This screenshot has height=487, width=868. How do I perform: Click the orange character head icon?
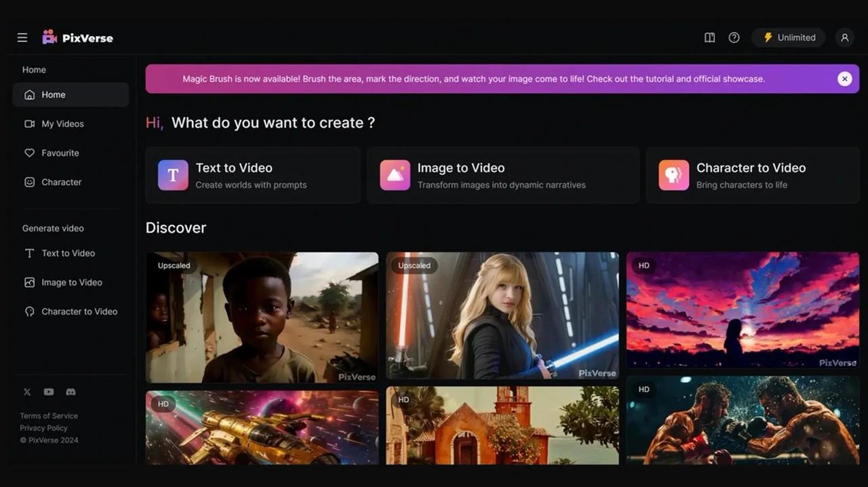673,175
